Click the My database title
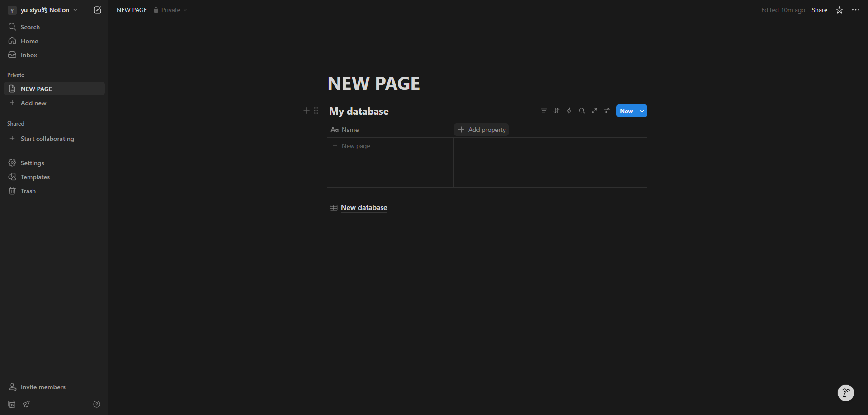868x415 pixels. [x=359, y=111]
